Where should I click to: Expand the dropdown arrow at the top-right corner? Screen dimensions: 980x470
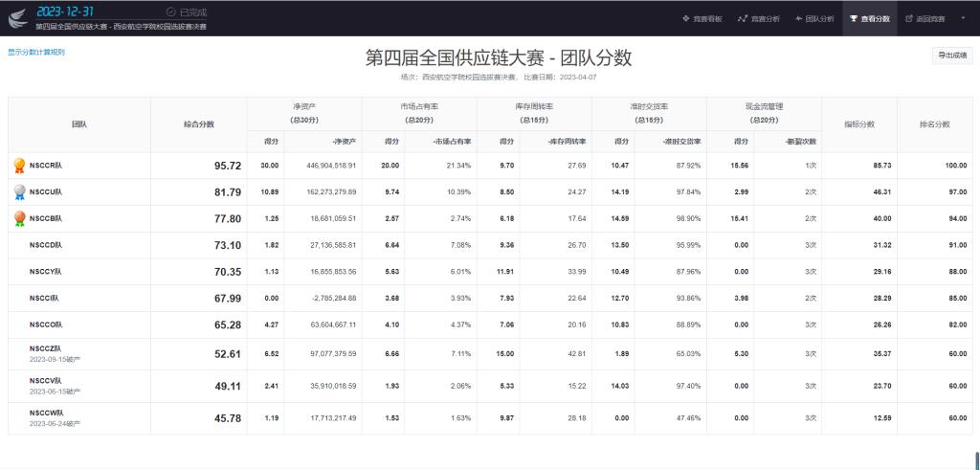964,18
